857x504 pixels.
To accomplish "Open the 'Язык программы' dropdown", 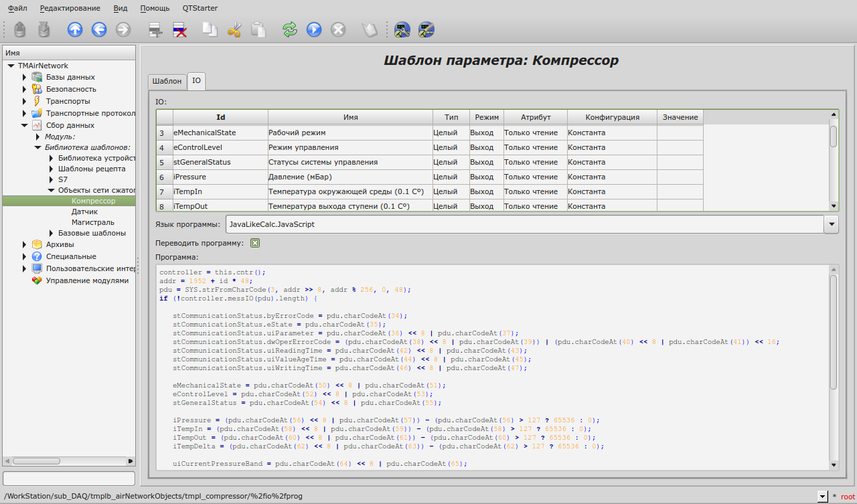I will point(832,224).
